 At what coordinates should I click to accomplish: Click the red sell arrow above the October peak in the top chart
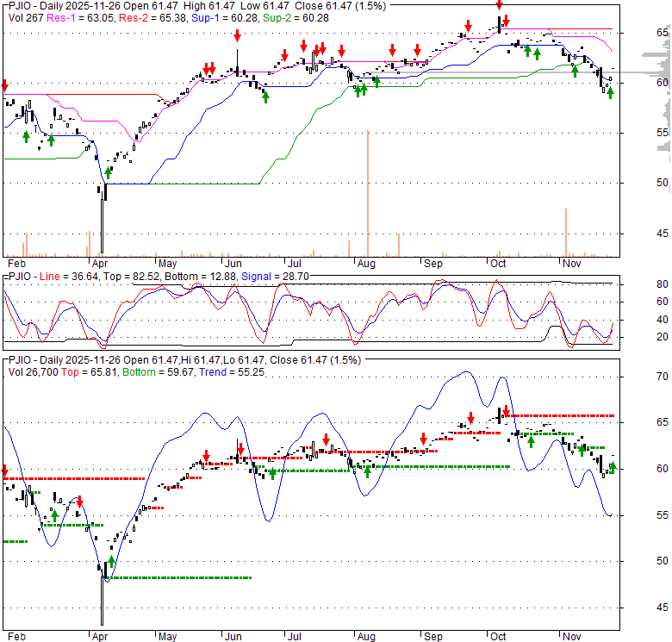click(499, 4)
